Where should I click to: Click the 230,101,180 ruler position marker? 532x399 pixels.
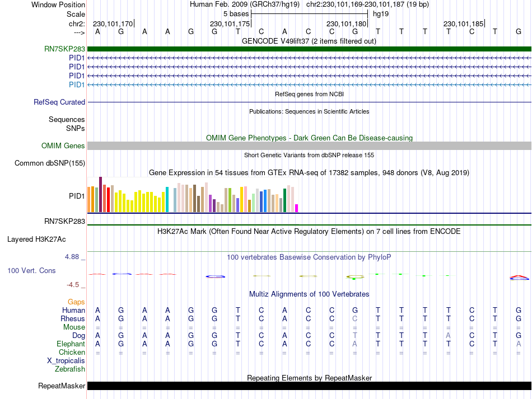coord(347,24)
